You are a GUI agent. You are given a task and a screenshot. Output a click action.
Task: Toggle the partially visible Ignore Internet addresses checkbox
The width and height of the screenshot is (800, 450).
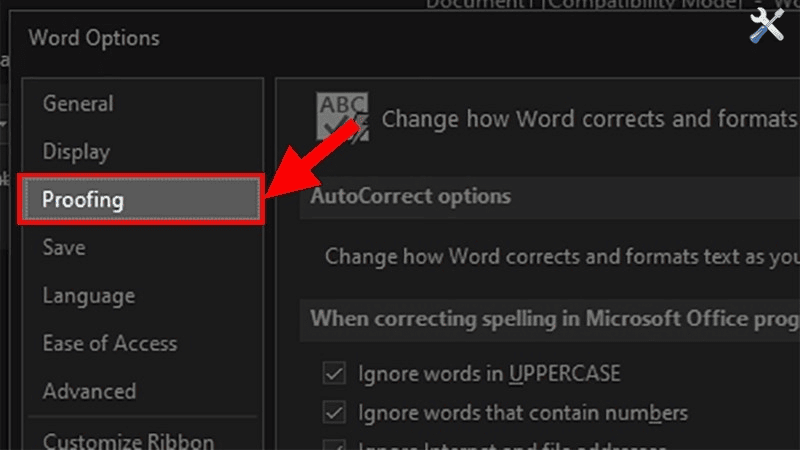tap(334, 445)
